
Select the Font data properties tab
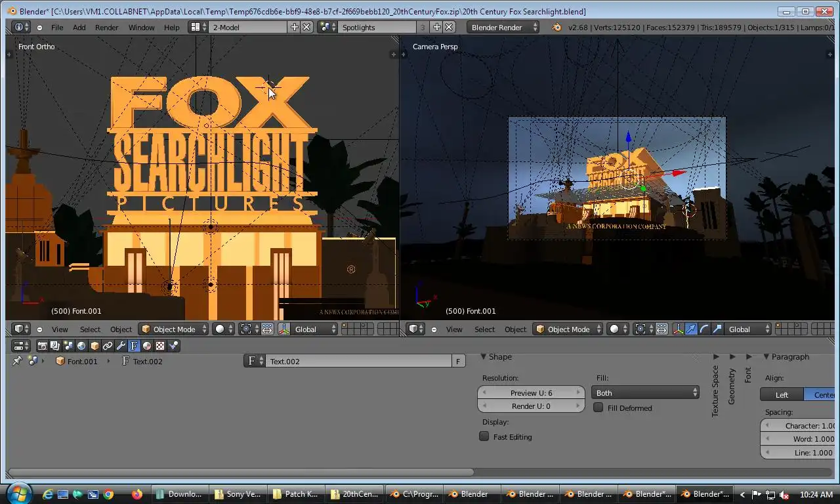(x=134, y=346)
